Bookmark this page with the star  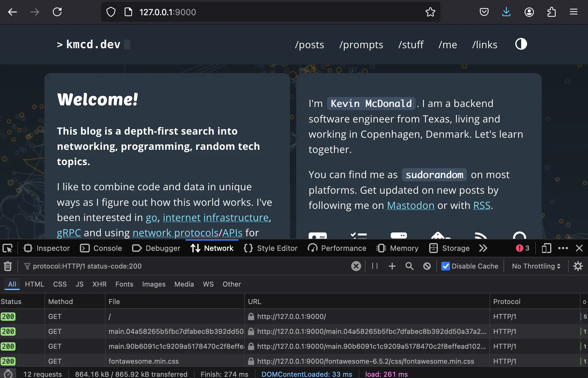tap(430, 12)
